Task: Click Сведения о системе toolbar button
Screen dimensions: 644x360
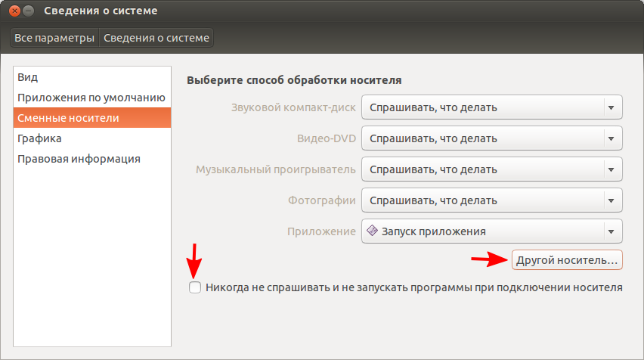Action: click(x=156, y=38)
